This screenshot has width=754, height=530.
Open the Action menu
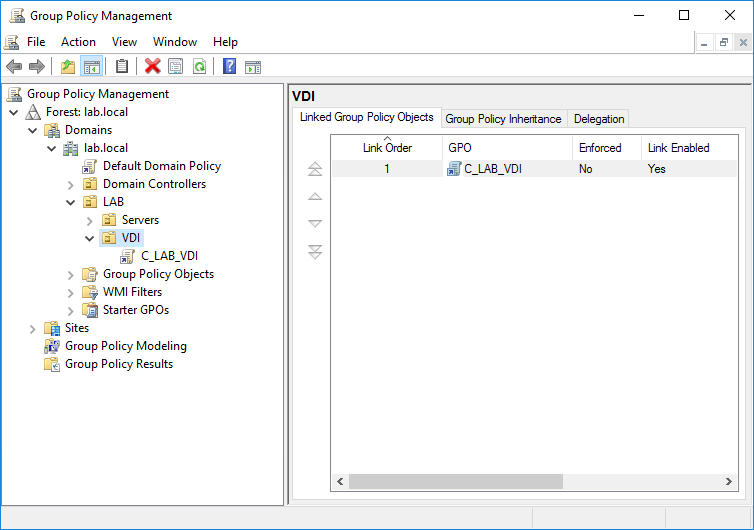tap(78, 42)
